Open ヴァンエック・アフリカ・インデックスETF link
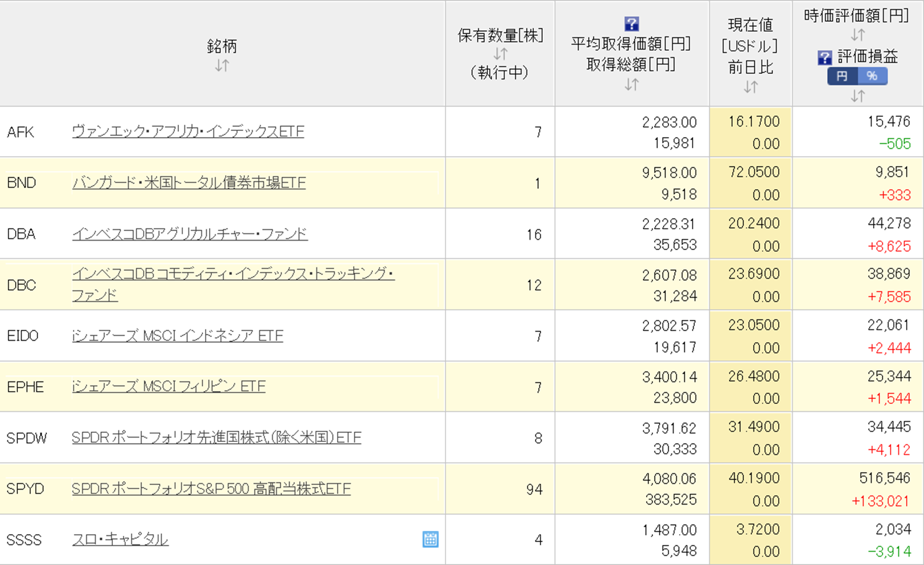 pos(188,131)
